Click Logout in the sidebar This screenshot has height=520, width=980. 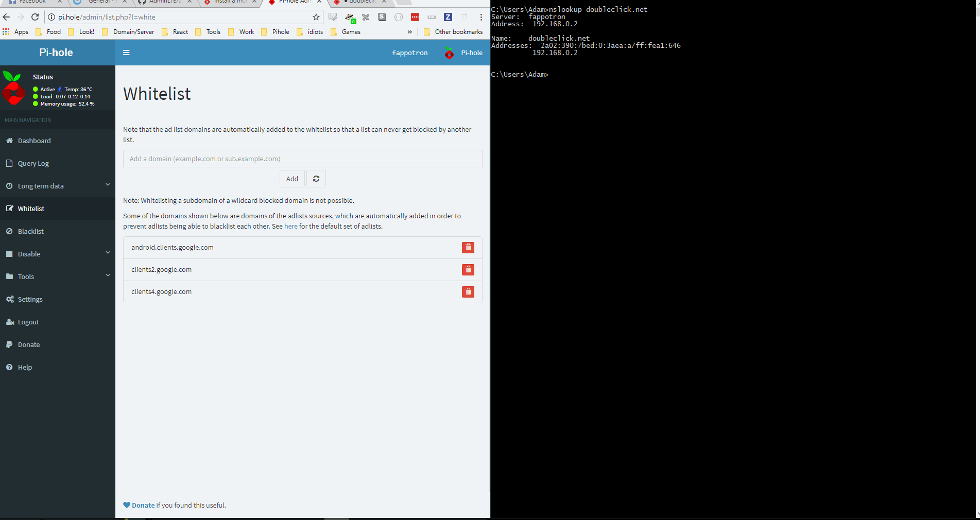pos(58,322)
